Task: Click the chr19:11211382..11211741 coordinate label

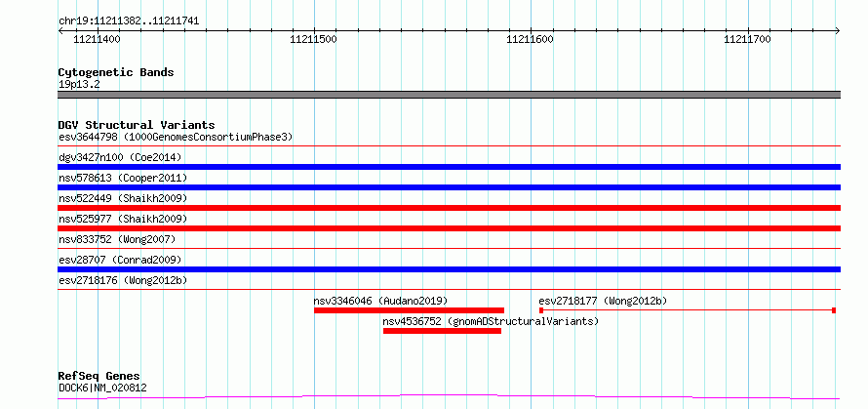Action: click(x=129, y=21)
